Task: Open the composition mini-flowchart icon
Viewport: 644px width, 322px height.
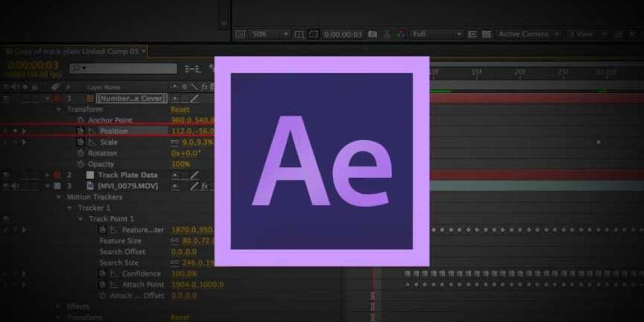Action: (x=192, y=69)
